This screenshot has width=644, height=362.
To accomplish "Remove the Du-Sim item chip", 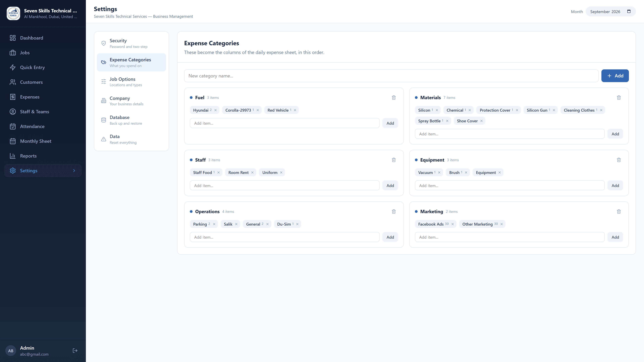I will [298, 224].
